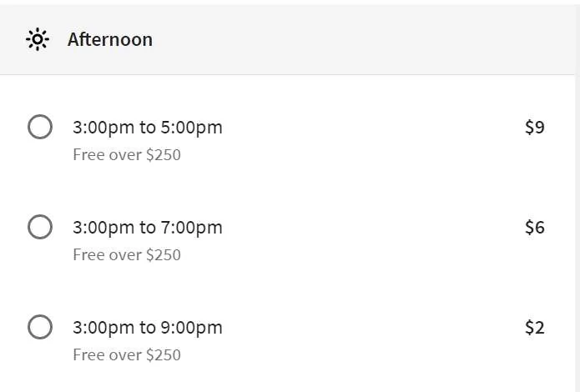
Task: Click the "3:00pm to 9:00pm" time label
Action: point(148,328)
